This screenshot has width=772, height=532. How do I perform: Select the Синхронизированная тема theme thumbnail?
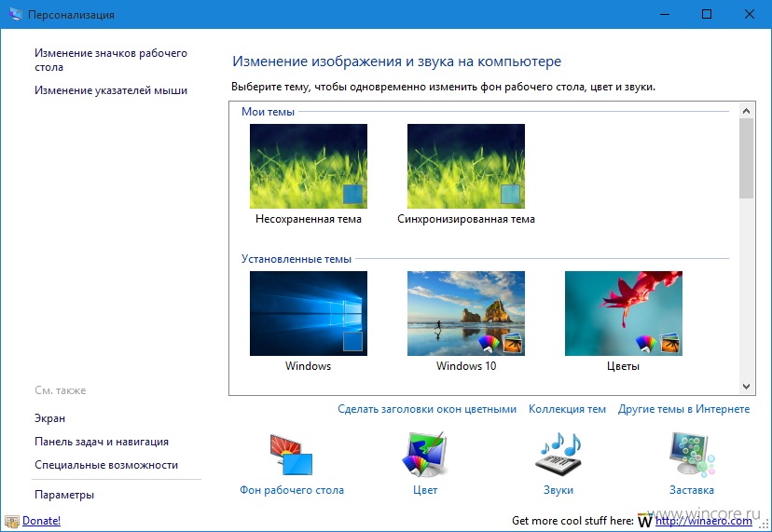pos(466,167)
